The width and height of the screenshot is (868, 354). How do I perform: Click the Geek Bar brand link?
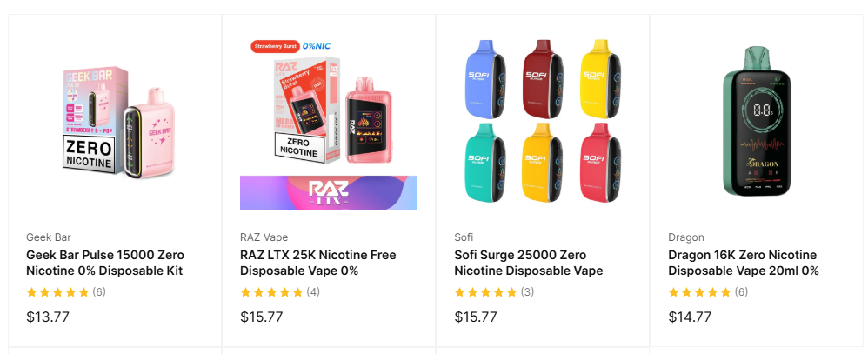(49, 237)
